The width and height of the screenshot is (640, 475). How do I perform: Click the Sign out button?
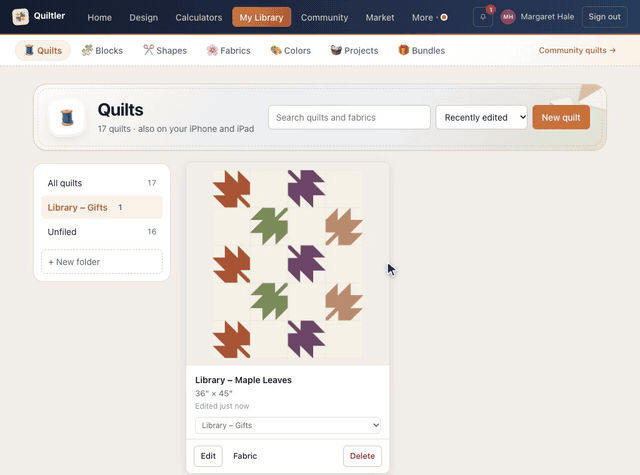click(604, 17)
